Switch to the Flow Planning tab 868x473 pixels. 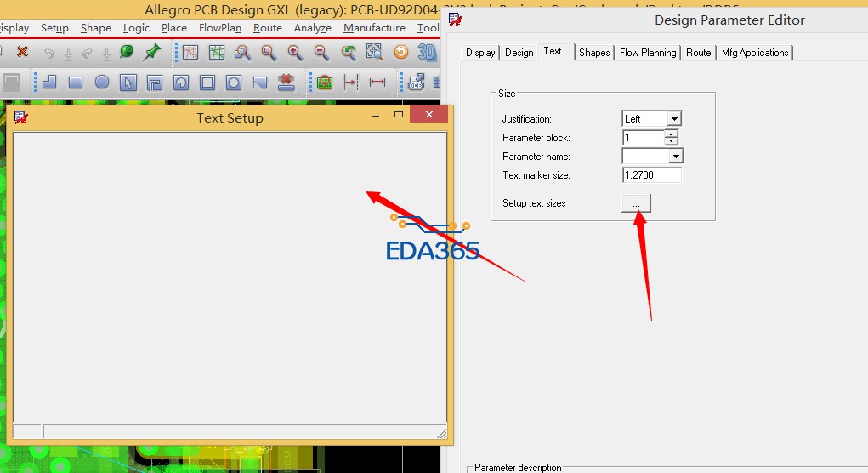pyautogui.click(x=648, y=53)
